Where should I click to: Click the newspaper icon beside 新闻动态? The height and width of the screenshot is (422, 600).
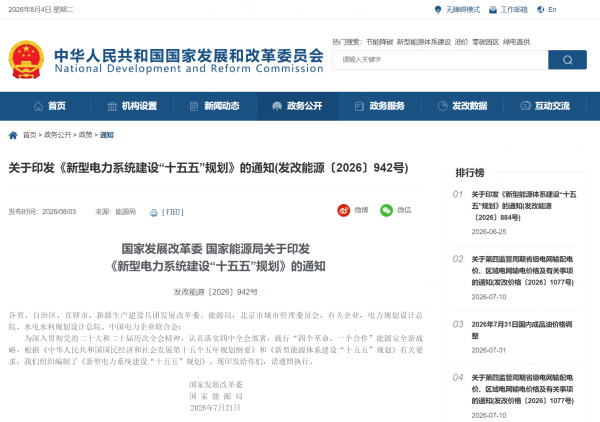194,106
